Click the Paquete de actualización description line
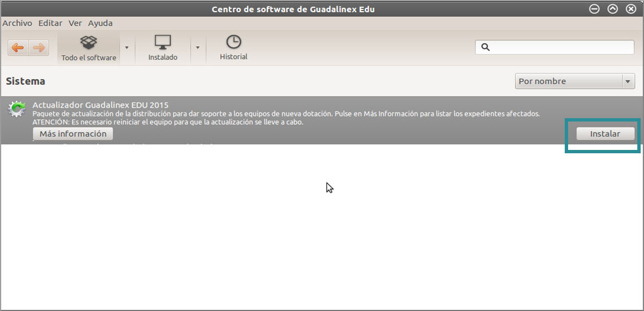 pyautogui.click(x=286, y=114)
